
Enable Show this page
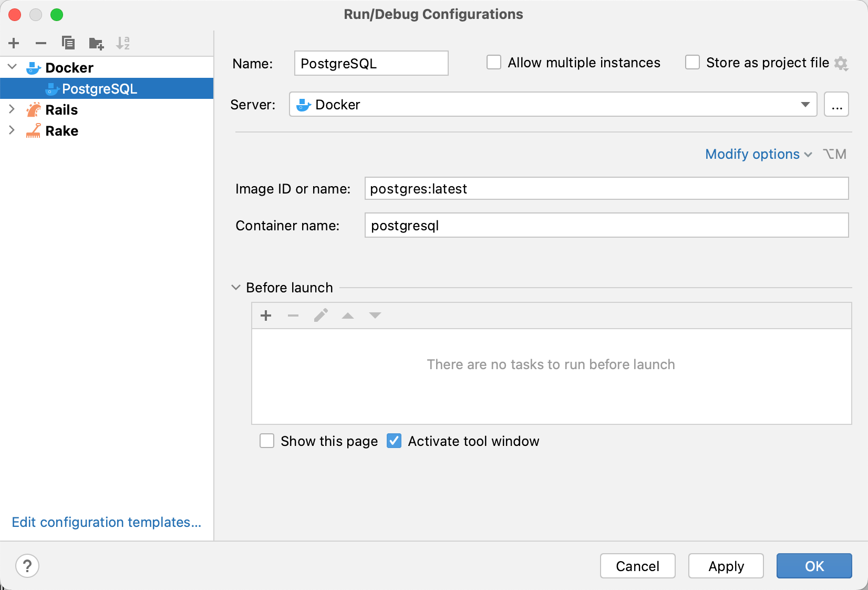click(267, 441)
